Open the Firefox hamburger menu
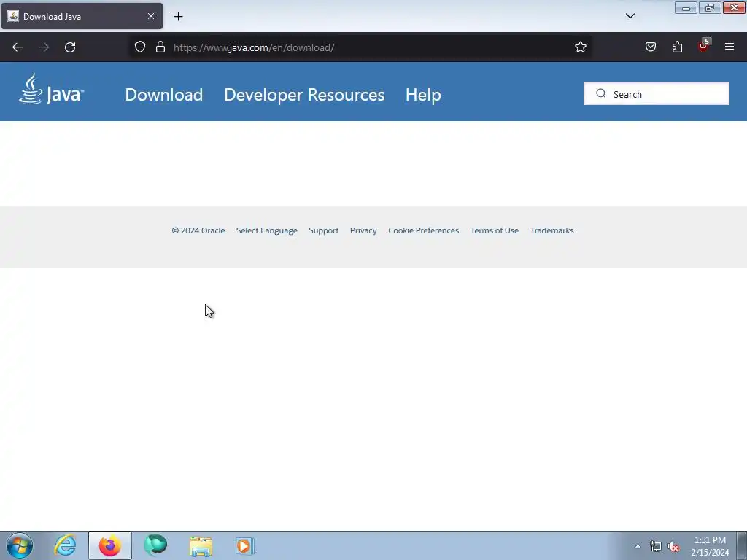Screen dimensions: 747x560 [x=729, y=47]
